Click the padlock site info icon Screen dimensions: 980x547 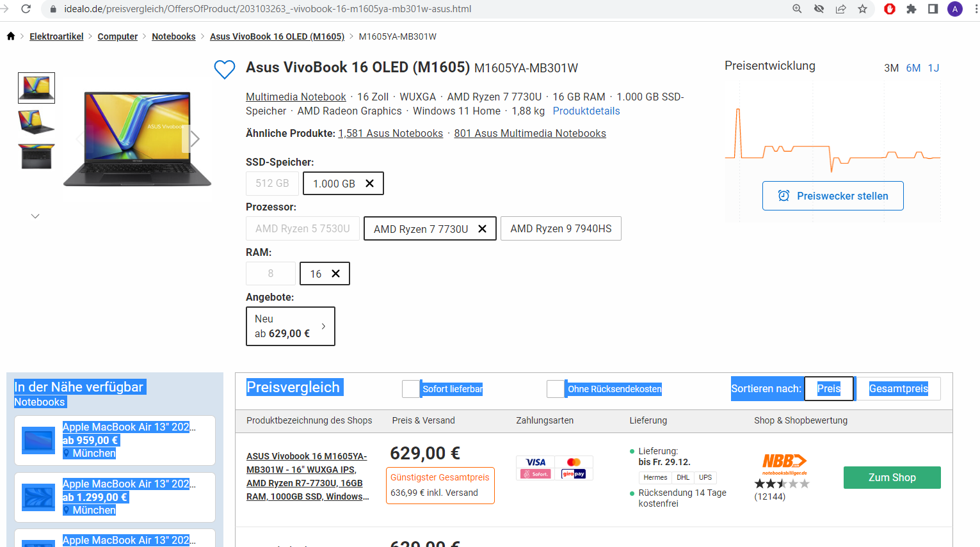tap(53, 9)
